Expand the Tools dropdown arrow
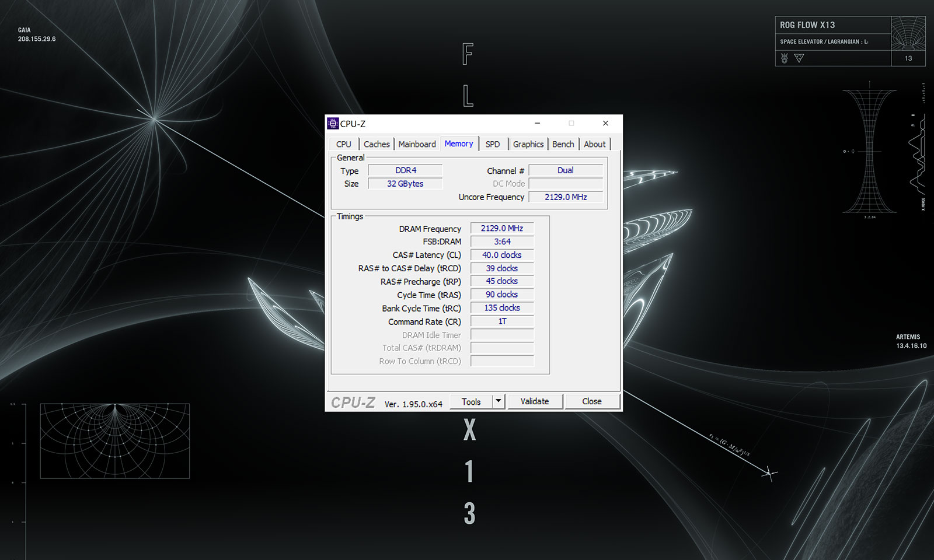 (x=498, y=401)
